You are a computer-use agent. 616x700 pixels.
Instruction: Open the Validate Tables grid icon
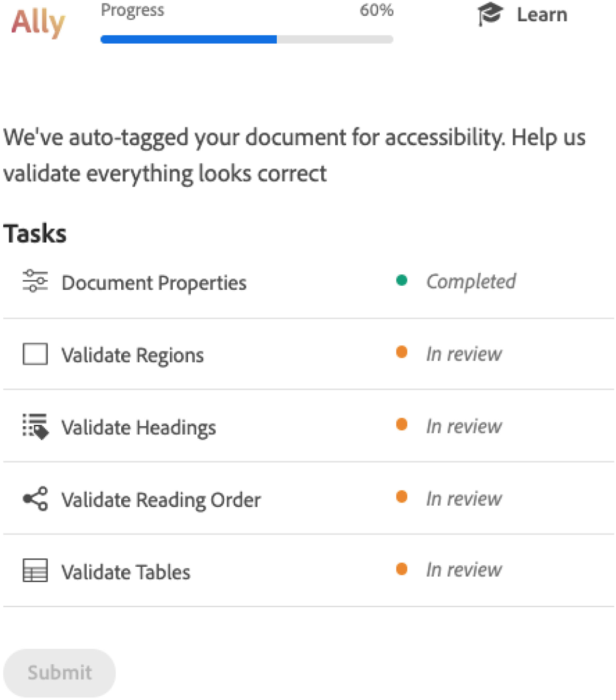coord(34,571)
